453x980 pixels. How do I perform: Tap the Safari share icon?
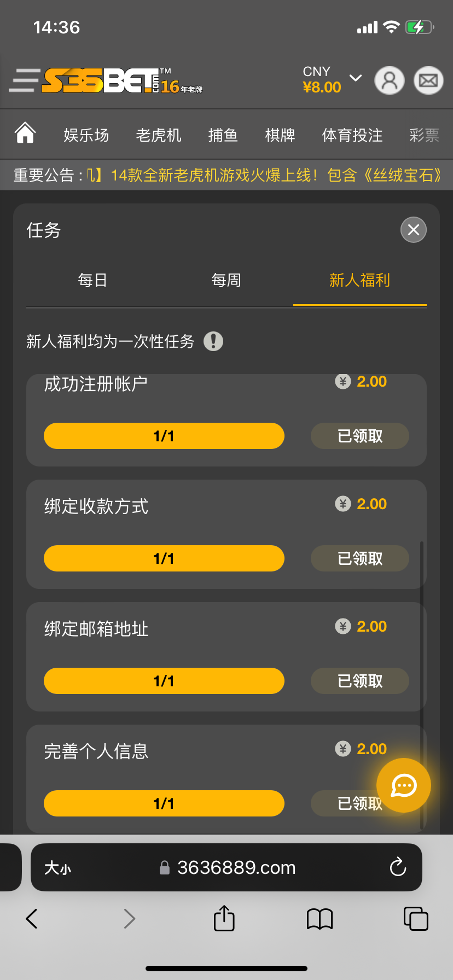[224, 918]
